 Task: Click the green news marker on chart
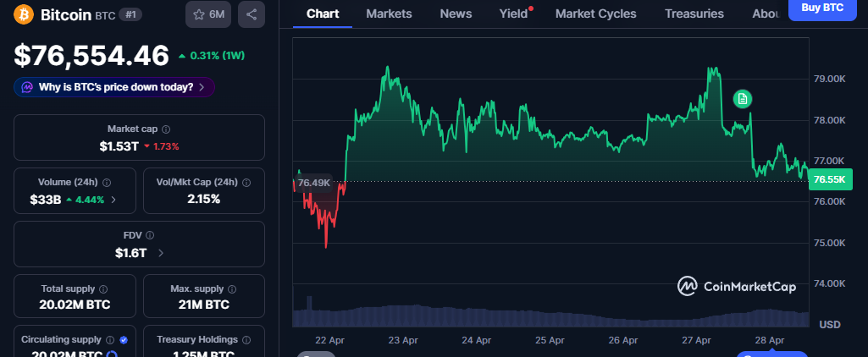743,99
